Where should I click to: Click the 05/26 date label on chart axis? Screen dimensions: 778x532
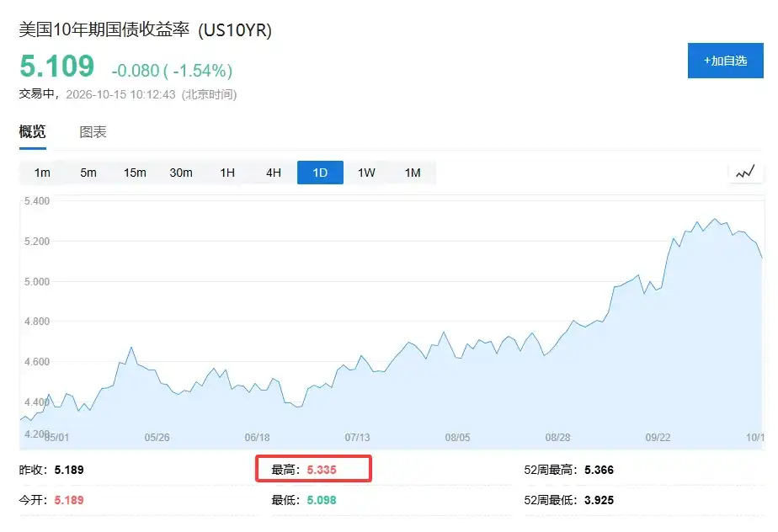click(157, 438)
